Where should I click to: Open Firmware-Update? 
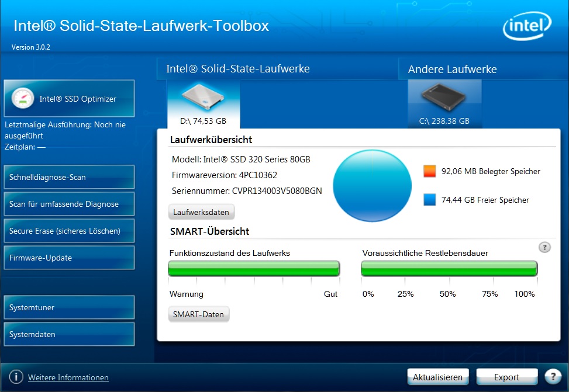[70, 258]
